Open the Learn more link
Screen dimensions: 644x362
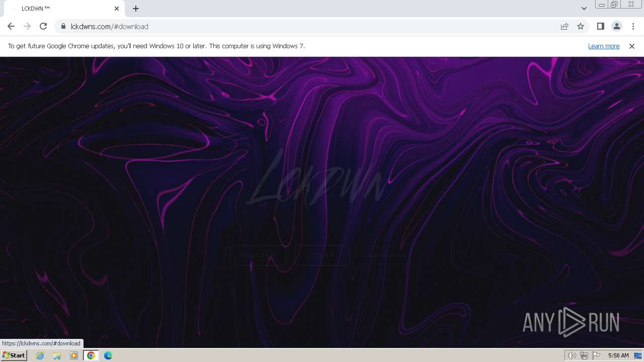(x=604, y=46)
